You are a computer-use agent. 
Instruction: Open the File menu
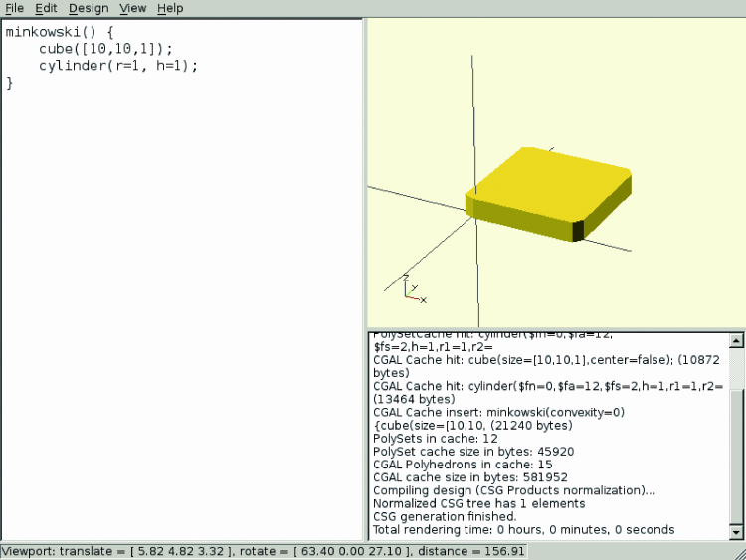coord(14,8)
